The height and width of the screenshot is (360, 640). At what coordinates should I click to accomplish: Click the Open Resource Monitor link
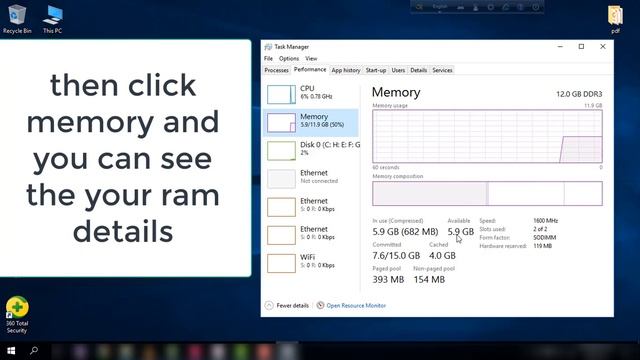(x=356, y=305)
